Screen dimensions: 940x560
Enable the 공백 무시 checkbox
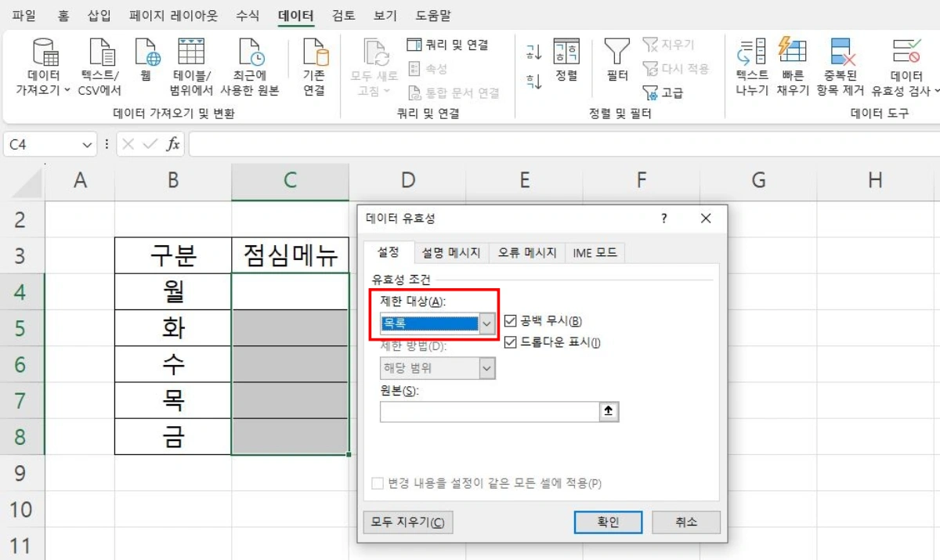[x=510, y=320]
